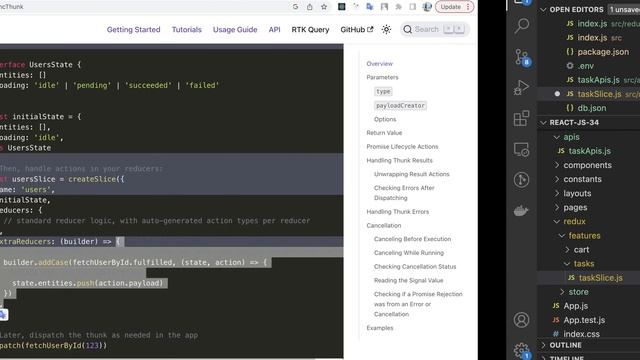Image resolution: width=640 pixels, height=360 pixels.
Task: Open the GitHub external link
Action: 357,29
